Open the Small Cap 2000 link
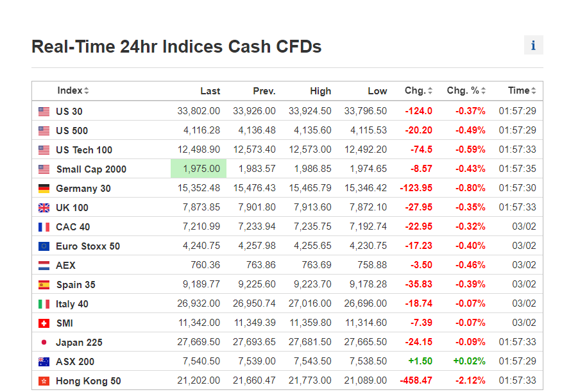 [91, 169]
